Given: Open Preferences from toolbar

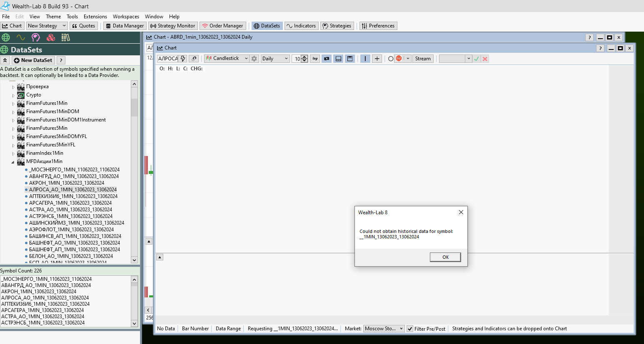Looking at the screenshot, I should pyautogui.click(x=378, y=26).
